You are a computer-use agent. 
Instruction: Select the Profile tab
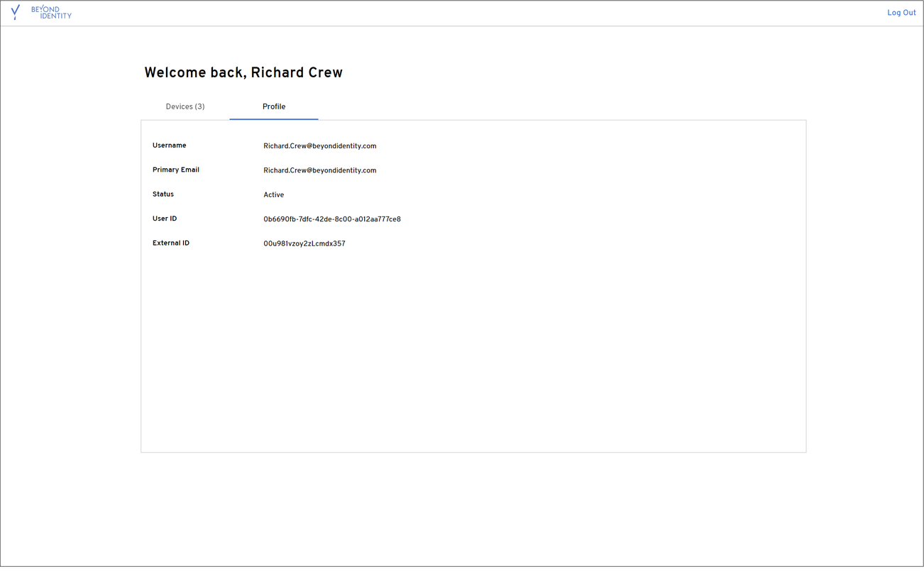coord(274,106)
